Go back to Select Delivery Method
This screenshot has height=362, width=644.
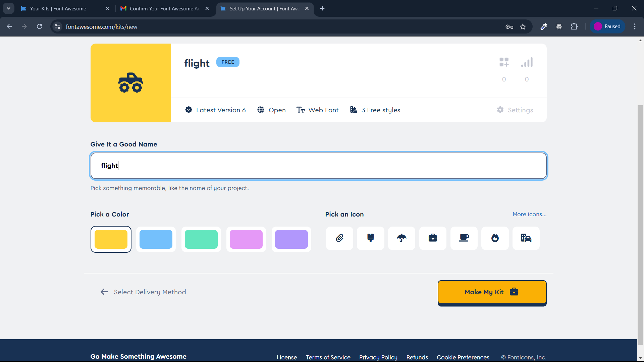(143, 292)
